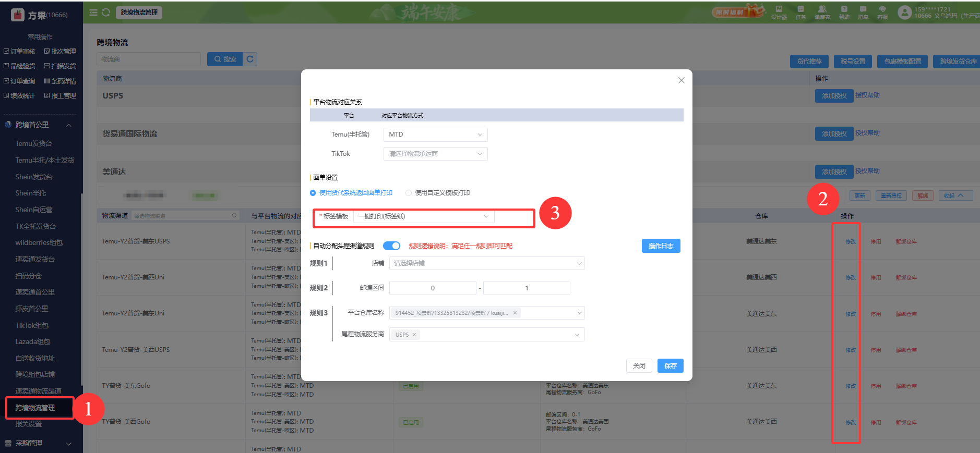Image resolution: width=980 pixels, height=453 pixels.
Task: Remove the 914452 warehouse tag
Action: [515, 313]
